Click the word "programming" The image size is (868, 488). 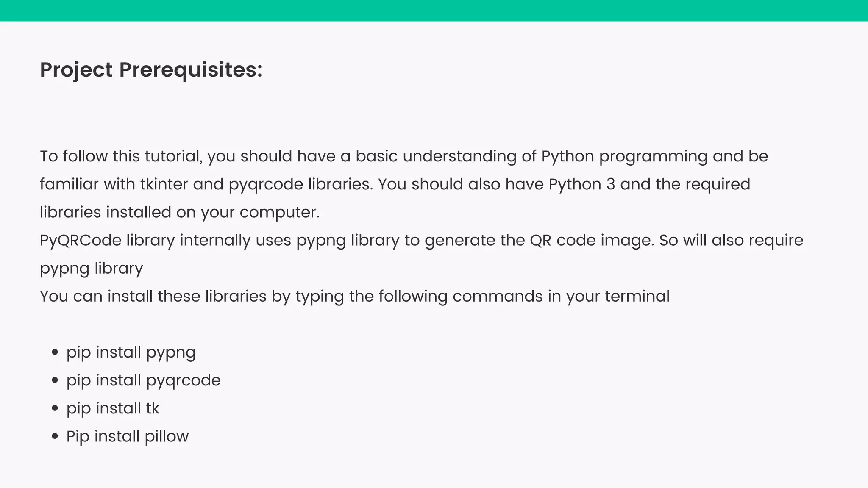click(x=653, y=156)
